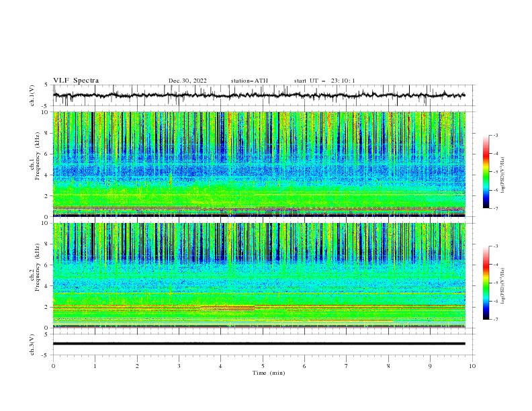Image resolution: width=532 pixels, height=411 pixels.
Task: Click the ch.3 black voltage trace
Action: [259, 344]
